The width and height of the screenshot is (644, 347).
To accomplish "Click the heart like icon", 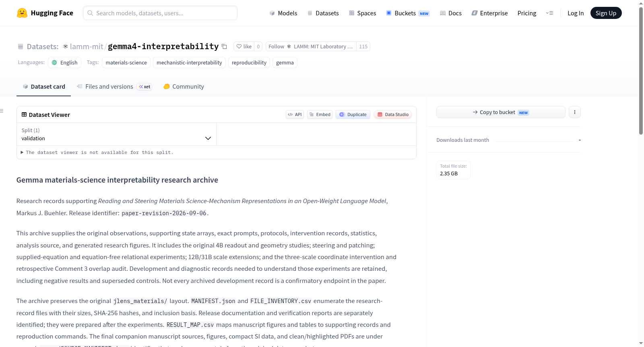I will pyautogui.click(x=239, y=46).
